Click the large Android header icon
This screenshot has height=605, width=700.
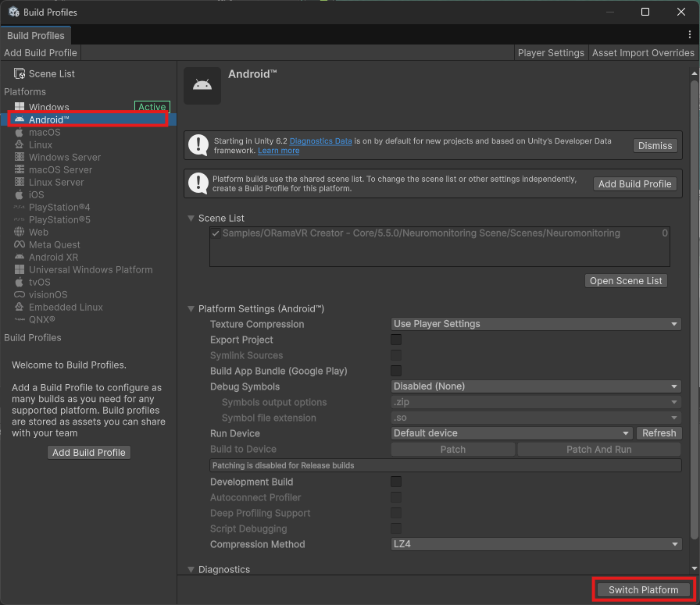202,86
